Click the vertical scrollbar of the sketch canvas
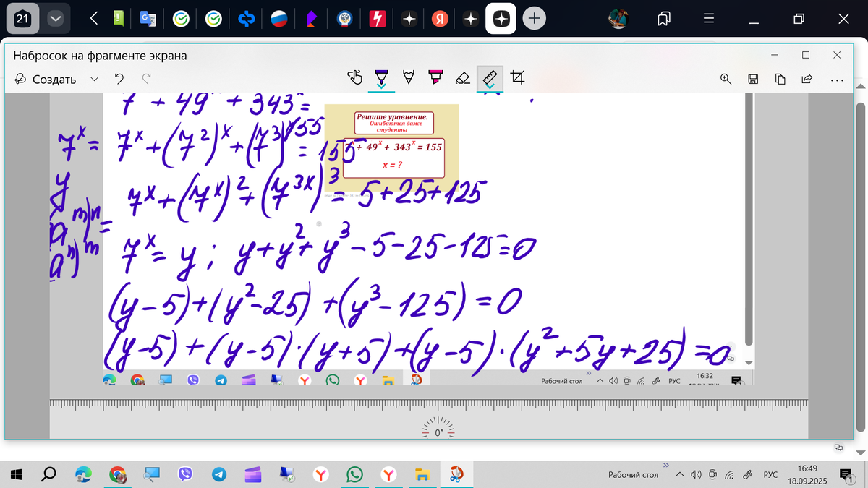Image resolution: width=868 pixels, height=488 pixels. tap(749, 219)
